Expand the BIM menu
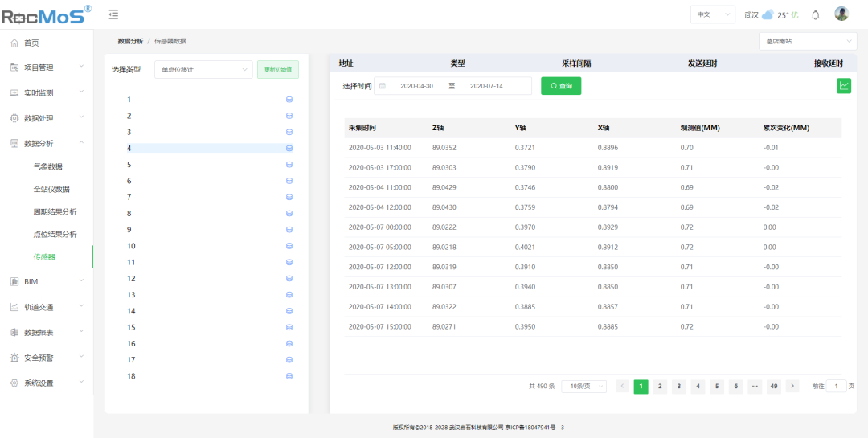 (x=47, y=281)
